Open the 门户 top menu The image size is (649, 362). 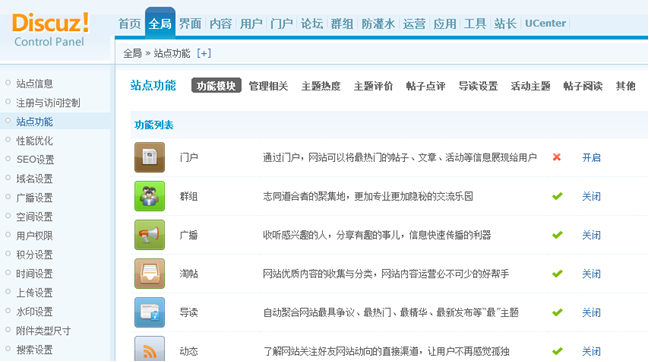click(281, 24)
